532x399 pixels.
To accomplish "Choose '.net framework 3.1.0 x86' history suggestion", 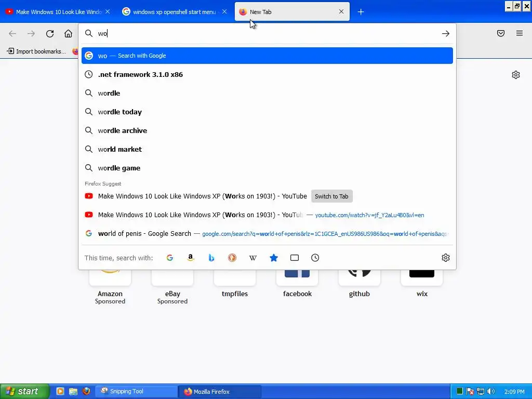I will (x=267, y=75).
